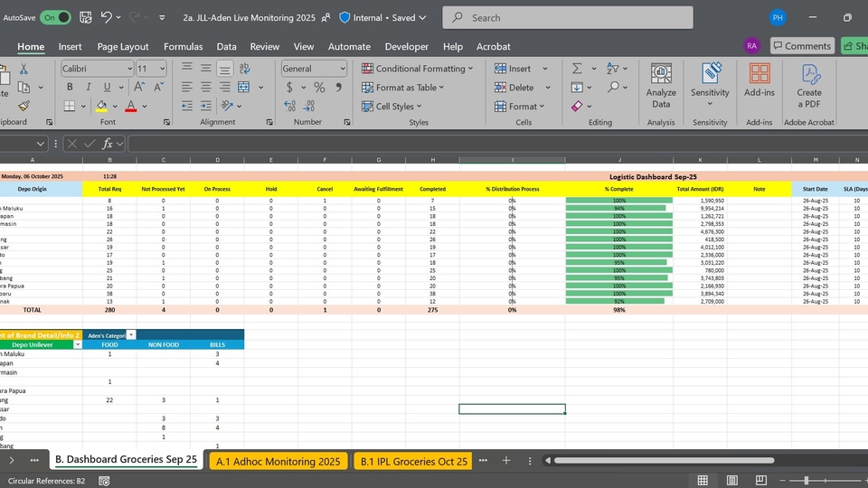Viewport: 868px width, 488px height.
Task: Expand the General number format dropdown
Action: coord(343,69)
